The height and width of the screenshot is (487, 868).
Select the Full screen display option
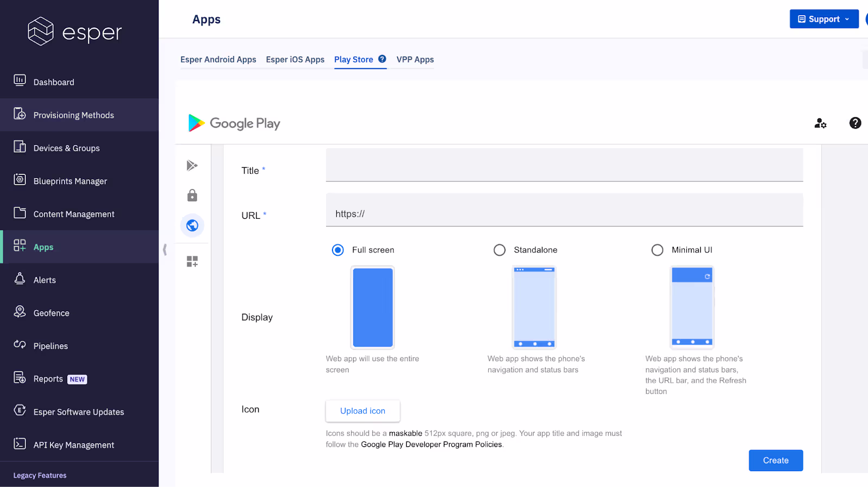coord(338,250)
